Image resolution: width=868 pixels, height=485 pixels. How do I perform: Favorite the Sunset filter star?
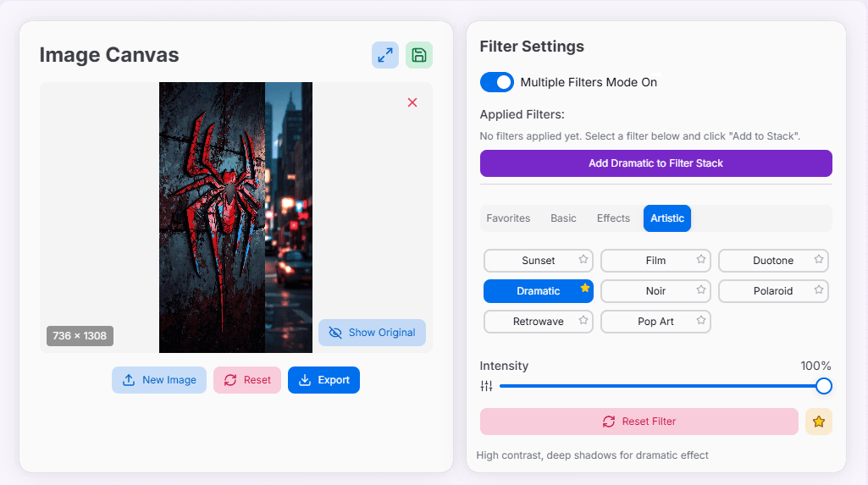[x=583, y=259]
